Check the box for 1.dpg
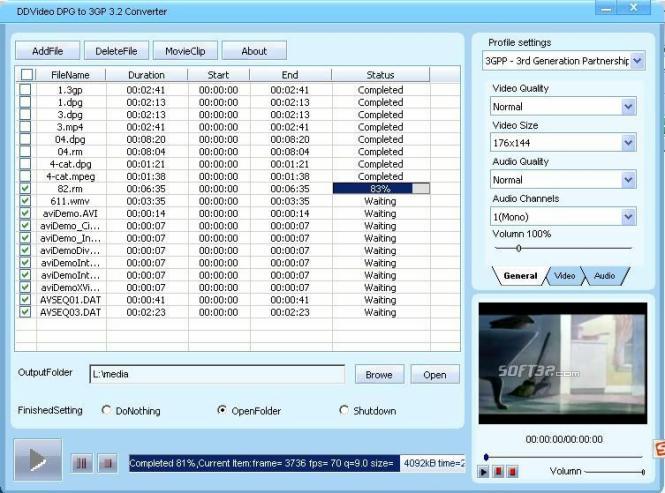 click(25, 101)
